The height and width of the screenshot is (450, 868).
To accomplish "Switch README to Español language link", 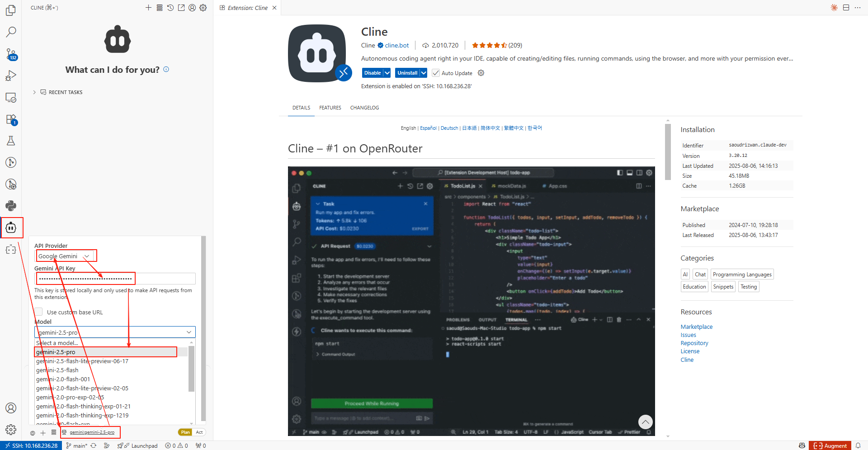I will 428,128.
